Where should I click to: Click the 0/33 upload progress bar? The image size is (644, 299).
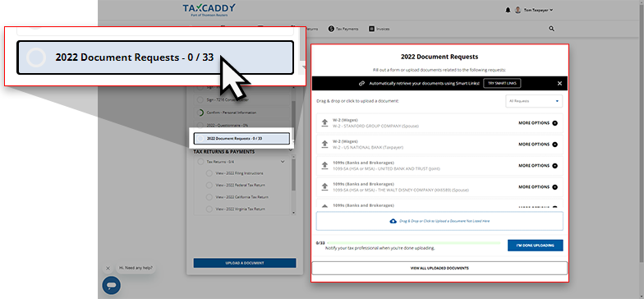tap(414, 243)
